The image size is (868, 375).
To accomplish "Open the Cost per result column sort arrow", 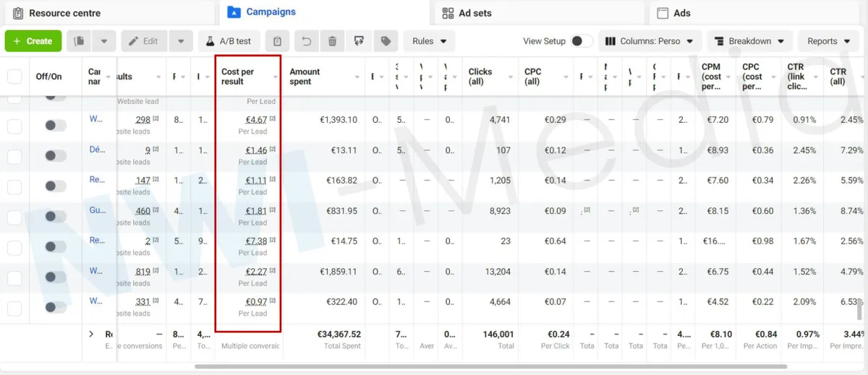I will click(275, 77).
